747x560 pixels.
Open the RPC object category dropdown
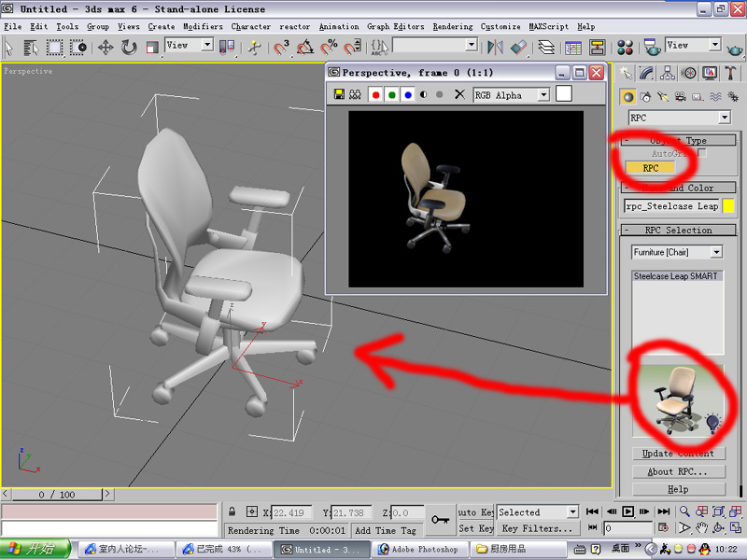pyautogui.click(x=680, y=118)
